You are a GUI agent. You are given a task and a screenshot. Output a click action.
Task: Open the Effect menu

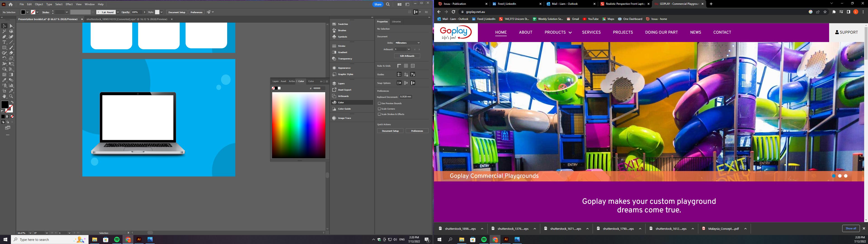tap(69, 4)
